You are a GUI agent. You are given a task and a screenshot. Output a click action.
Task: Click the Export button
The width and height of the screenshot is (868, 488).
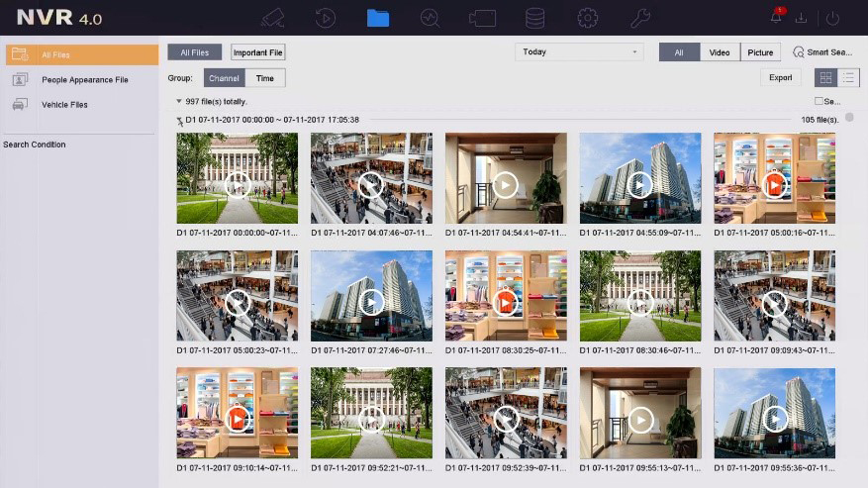(780, 77)
